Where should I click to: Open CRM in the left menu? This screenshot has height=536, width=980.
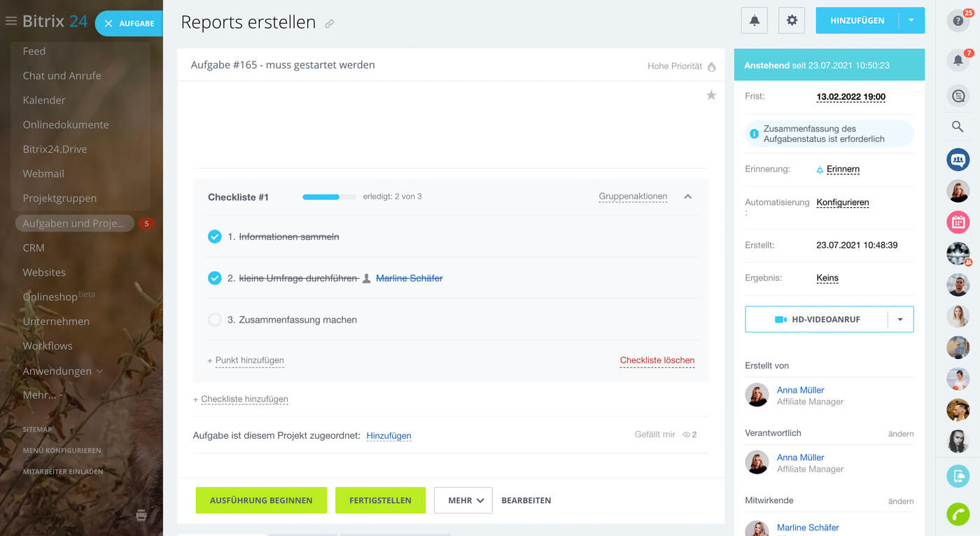(34, 248)
